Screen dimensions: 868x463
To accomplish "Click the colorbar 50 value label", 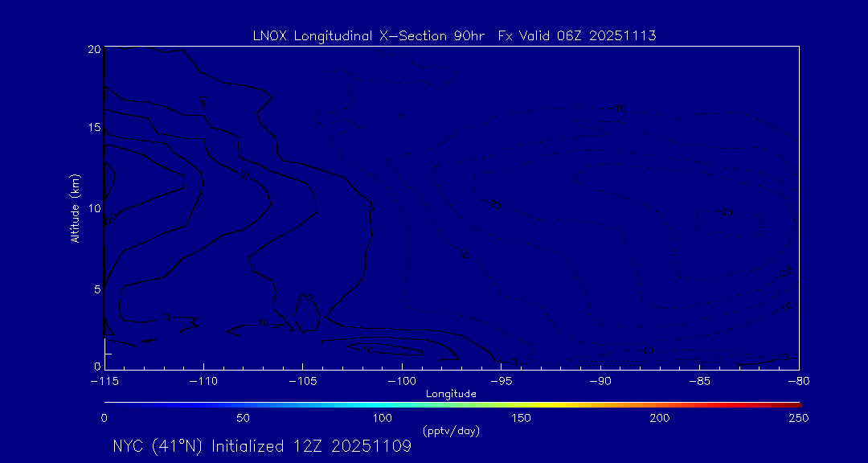I will point(243,418).
